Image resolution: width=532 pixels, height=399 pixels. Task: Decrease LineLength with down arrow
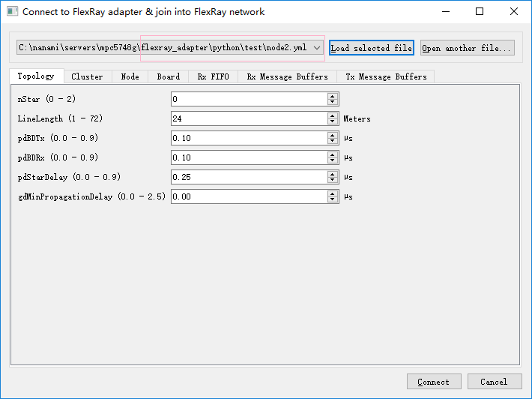333,121
